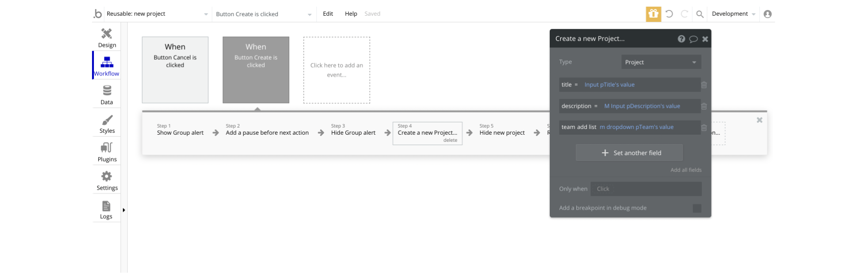The height and width of the screenshot is (276, 868).
Task: Click the Only when condition field
Action: tap(646, 189)
